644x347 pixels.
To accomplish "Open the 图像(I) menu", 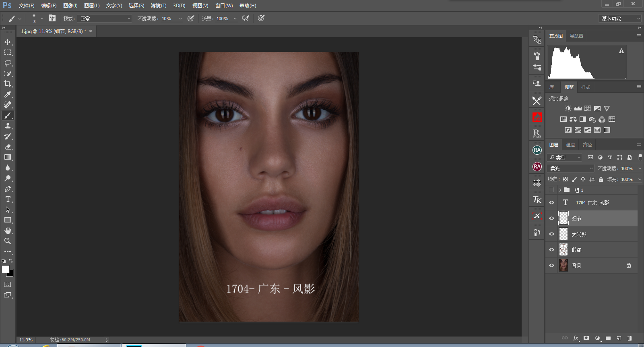I will [70, 6].
